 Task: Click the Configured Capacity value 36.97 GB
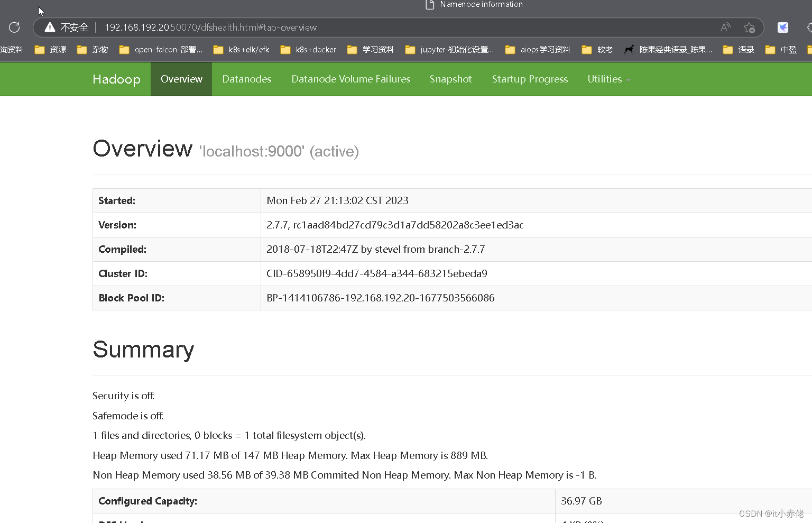(582, 501)
